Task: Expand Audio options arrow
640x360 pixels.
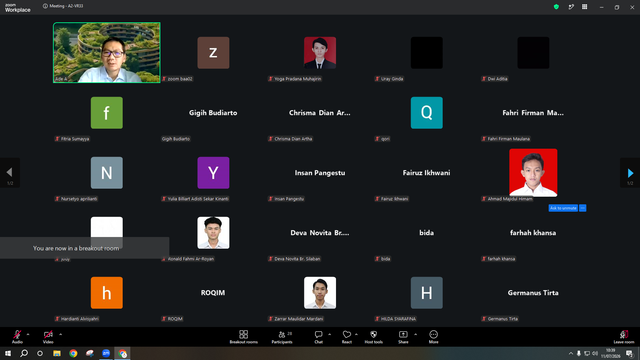Action: click(28, 334)
